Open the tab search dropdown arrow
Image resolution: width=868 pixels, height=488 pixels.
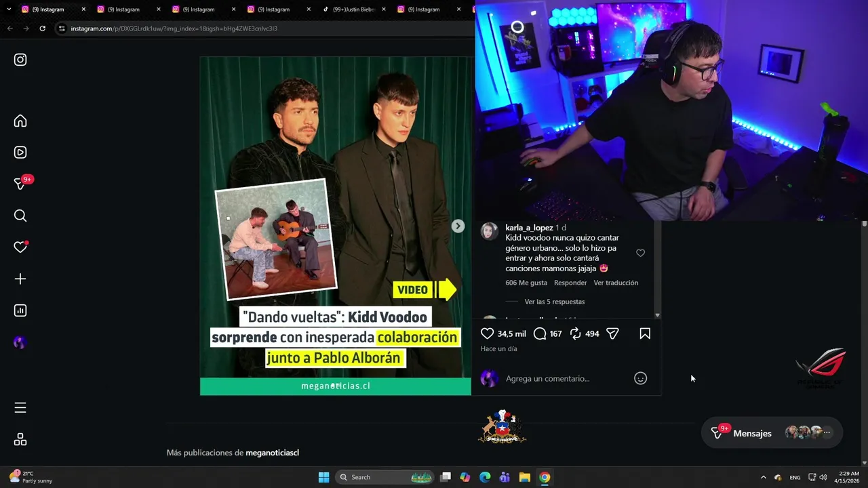[9, 9]
